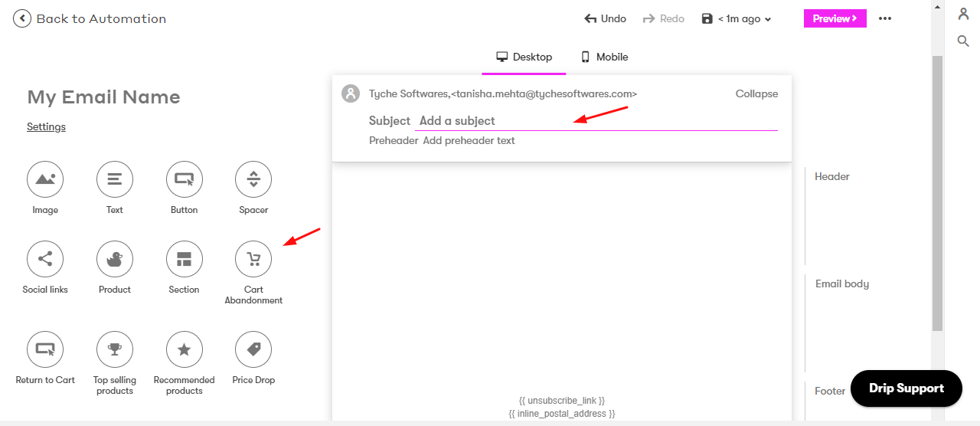Switch to the Mobile tab
980x426 pixels.
tap(604, 57)
